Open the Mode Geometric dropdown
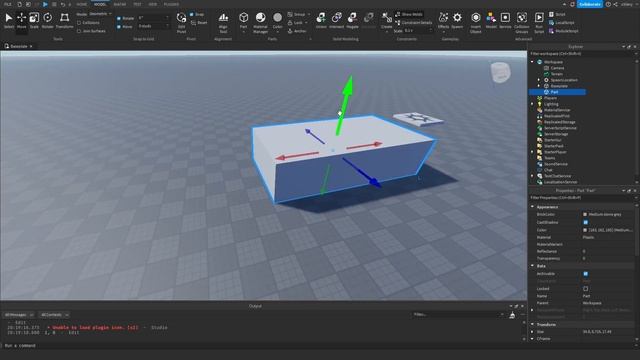The height and width of the screenshot is (360, 640). tap(100, 14)
